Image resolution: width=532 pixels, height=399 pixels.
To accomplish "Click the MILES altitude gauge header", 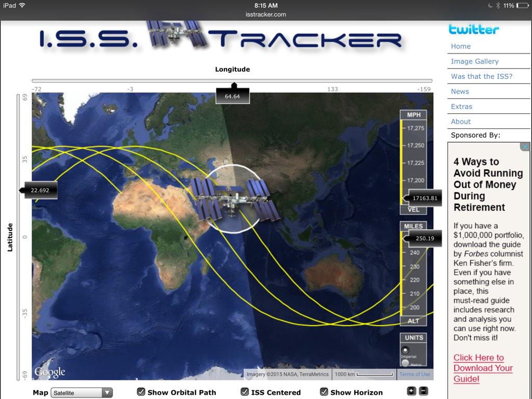I will click(413, 227).
